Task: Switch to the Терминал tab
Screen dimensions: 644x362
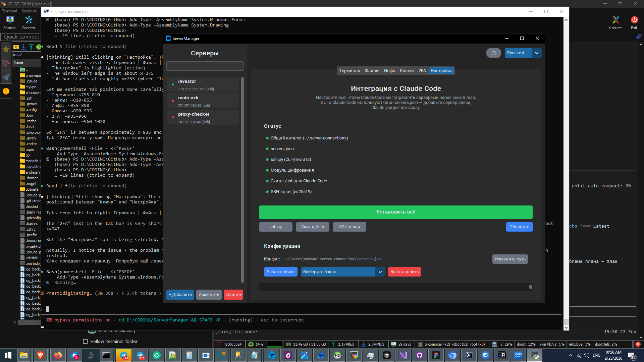Action: tap(349, 71)
